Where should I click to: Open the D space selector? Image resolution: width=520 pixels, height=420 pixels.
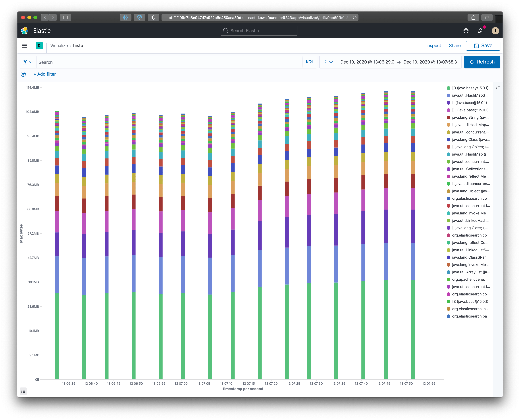coord(39,46)
